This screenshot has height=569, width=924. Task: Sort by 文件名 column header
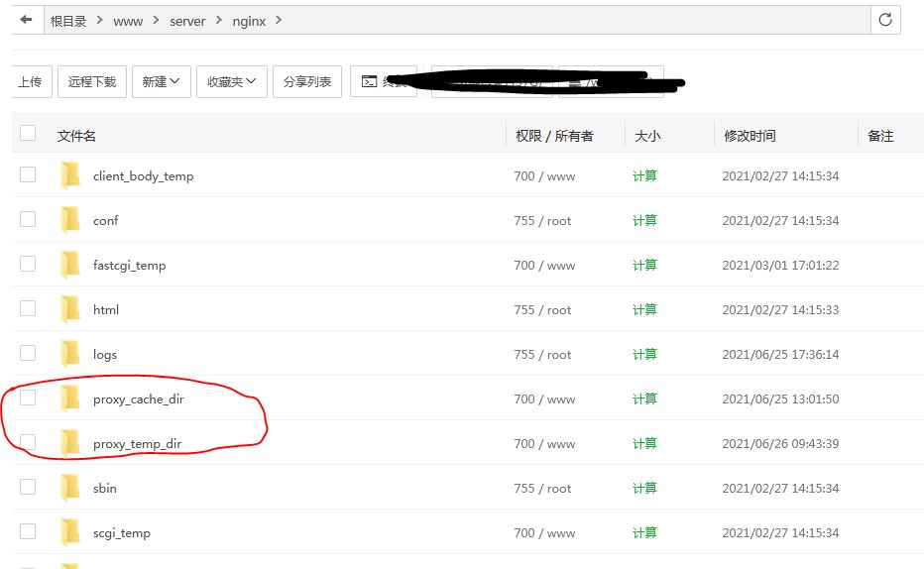(x=76, y=136)
